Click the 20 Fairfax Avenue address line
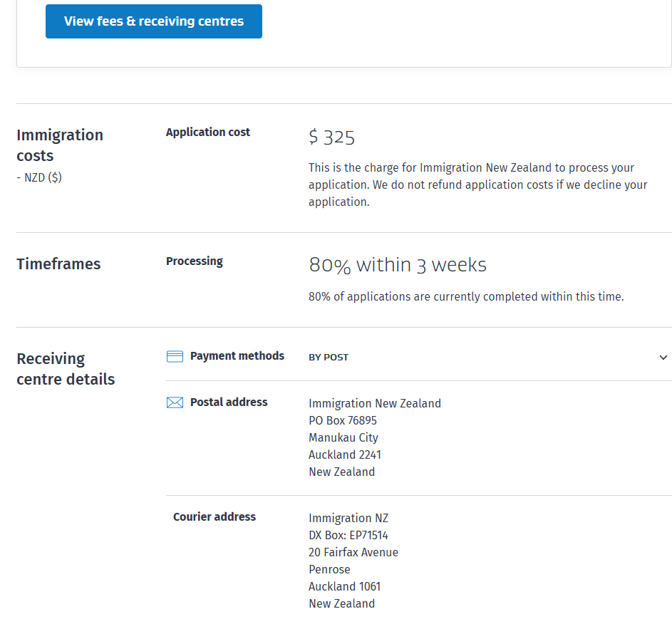Viewport: 672px width, 629px height. point(353,552)
